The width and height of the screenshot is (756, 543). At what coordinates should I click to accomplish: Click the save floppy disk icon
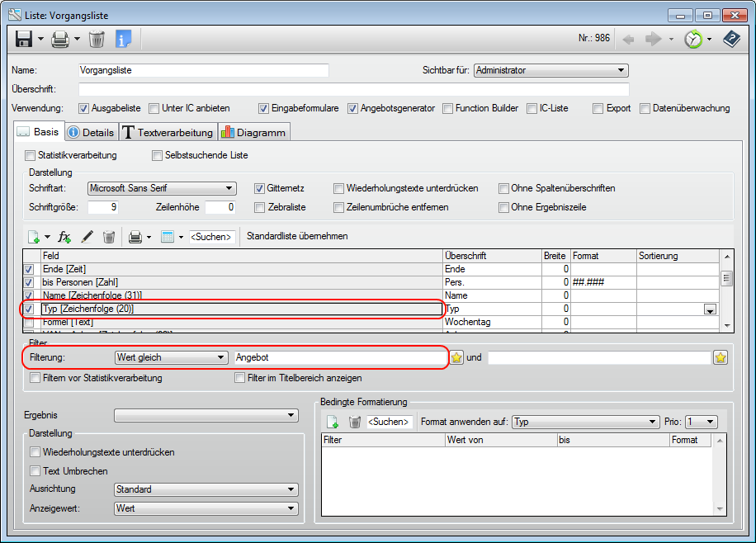[23, 39]
